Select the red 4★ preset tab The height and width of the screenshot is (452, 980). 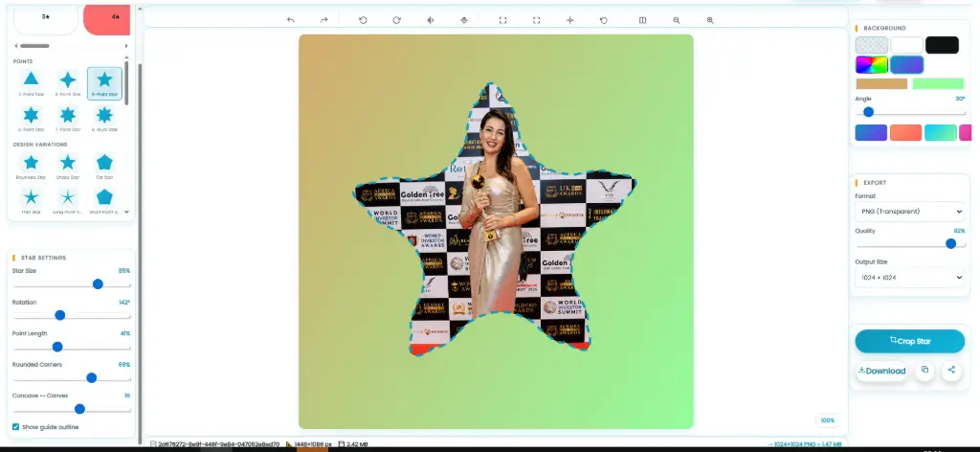[x=106, y=18]
